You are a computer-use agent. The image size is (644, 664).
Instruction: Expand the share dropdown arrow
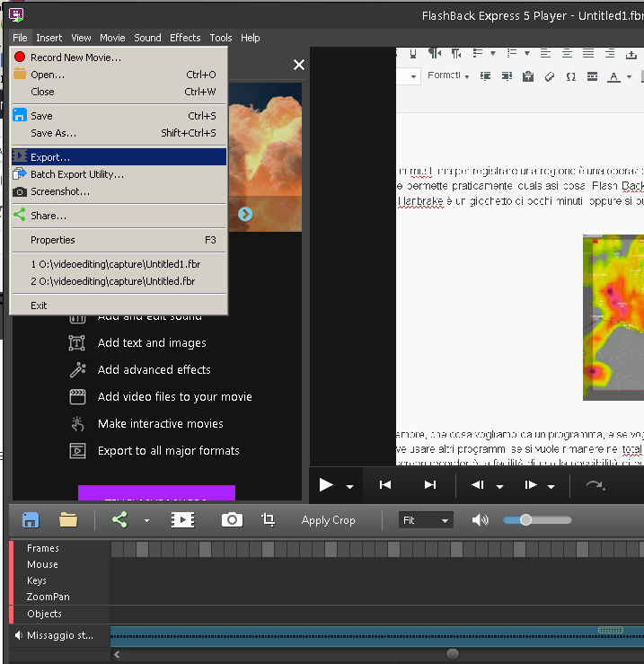146,520
